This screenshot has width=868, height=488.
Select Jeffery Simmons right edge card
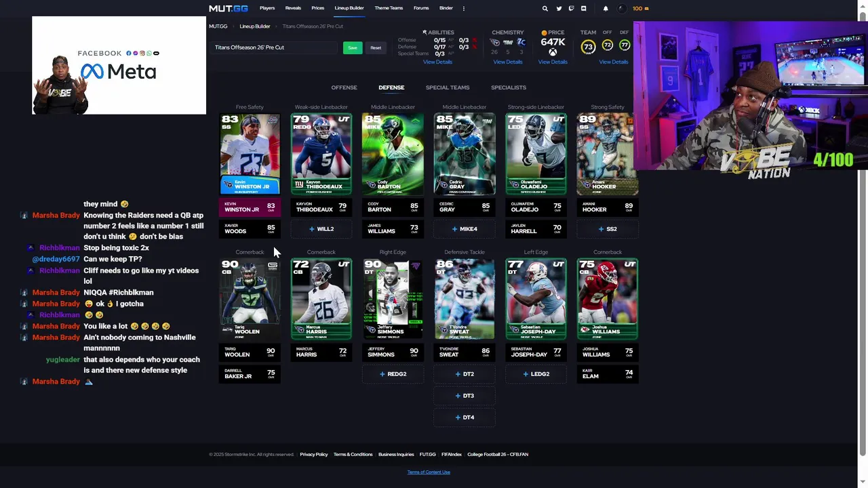click(393, 299)
